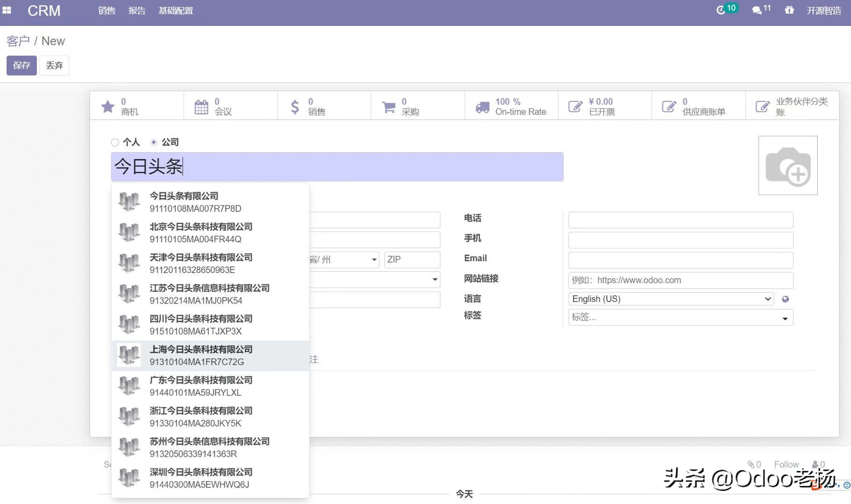Click building icon of 北京今日头条科技有限公司
Image resolution: width=851 pixels, height=504 pixels.
click(129, 232)
